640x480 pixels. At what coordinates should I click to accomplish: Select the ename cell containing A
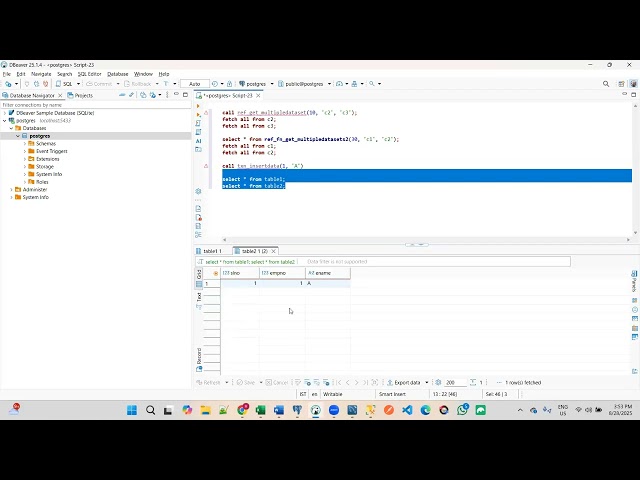pyautogui.click(x=328, y=283)
